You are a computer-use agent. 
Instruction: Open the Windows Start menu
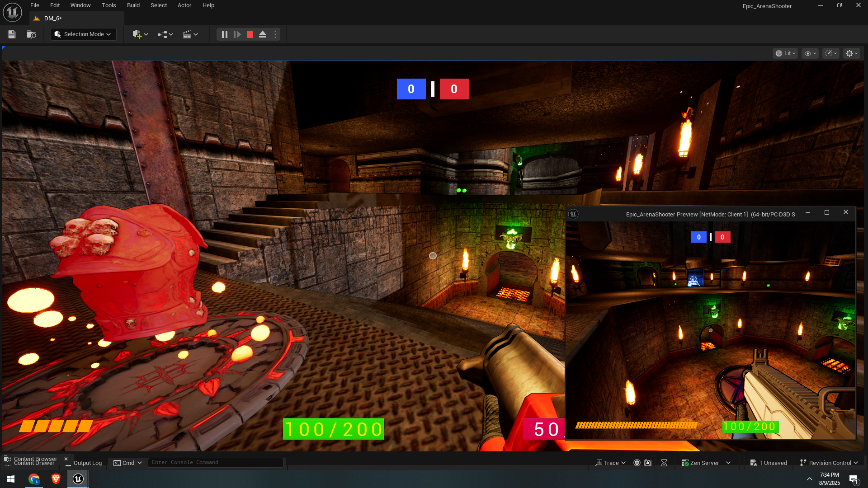click(x=11, y=479)
